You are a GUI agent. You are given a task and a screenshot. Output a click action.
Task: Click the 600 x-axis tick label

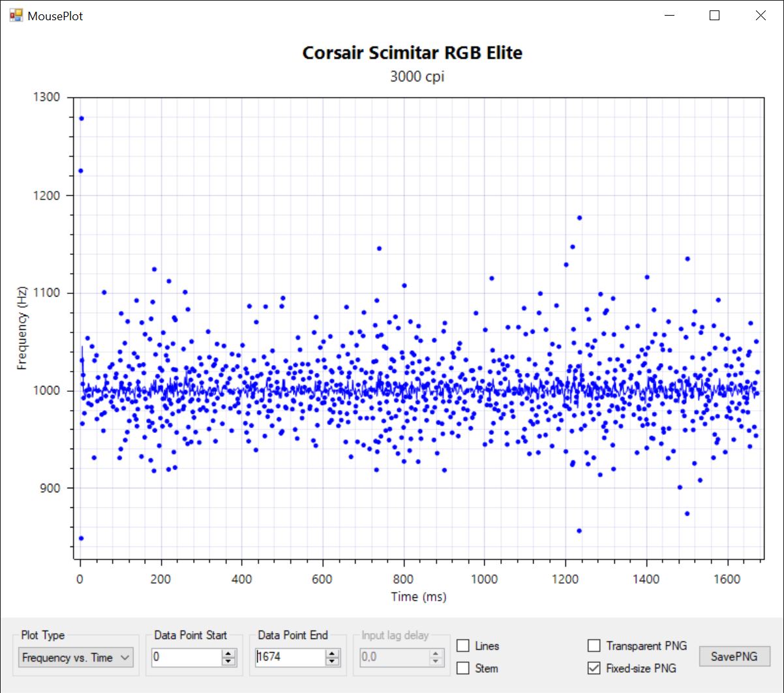click(x=323, y=578)
